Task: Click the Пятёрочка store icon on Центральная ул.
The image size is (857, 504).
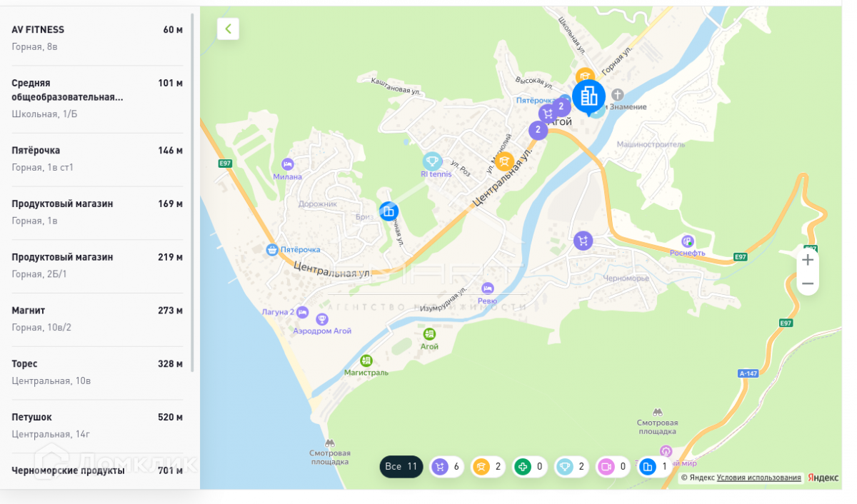Action: pos(271,250)
